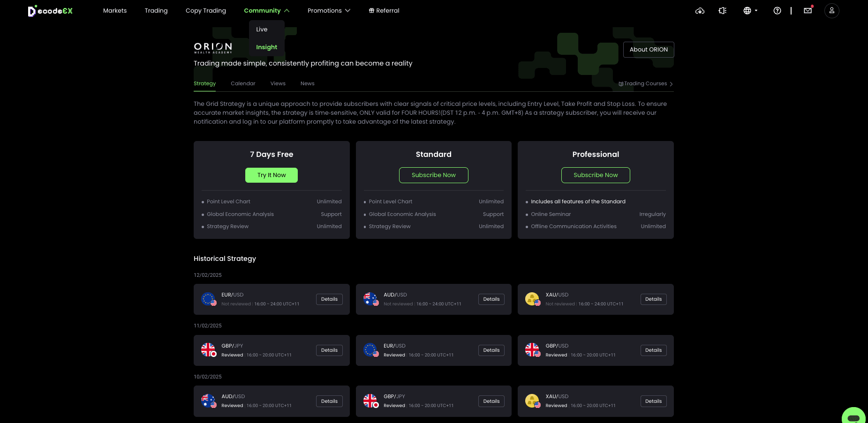Click the 11/02/2025 date label

click(208, 326)
